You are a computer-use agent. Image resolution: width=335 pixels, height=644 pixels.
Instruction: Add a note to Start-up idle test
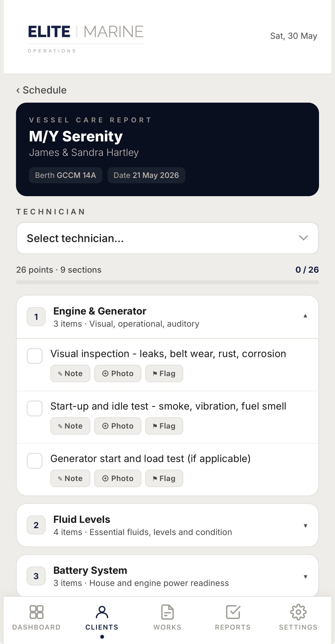pyautogui.click(x=70, y=426)
